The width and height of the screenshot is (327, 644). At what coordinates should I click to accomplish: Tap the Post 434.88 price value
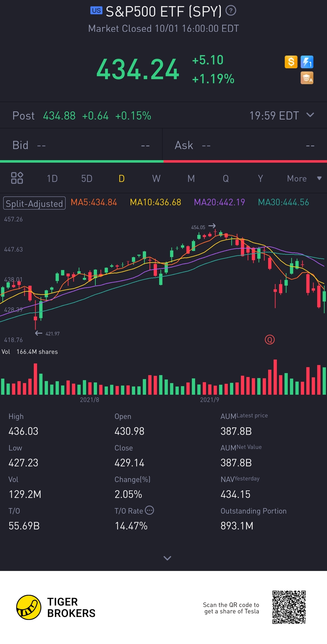(59, 116)
